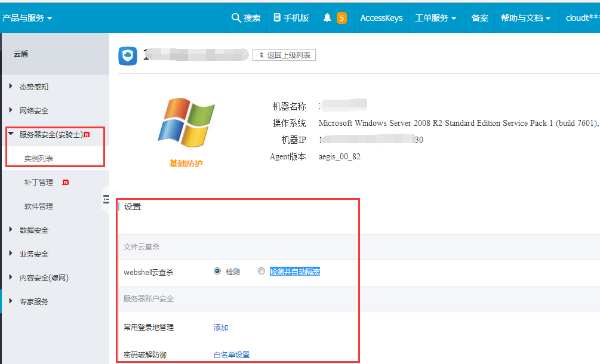Viewport: 600px width, 364px height.
Task: Click the N badge beside 补丁管理
Action: tap(66, 183)
